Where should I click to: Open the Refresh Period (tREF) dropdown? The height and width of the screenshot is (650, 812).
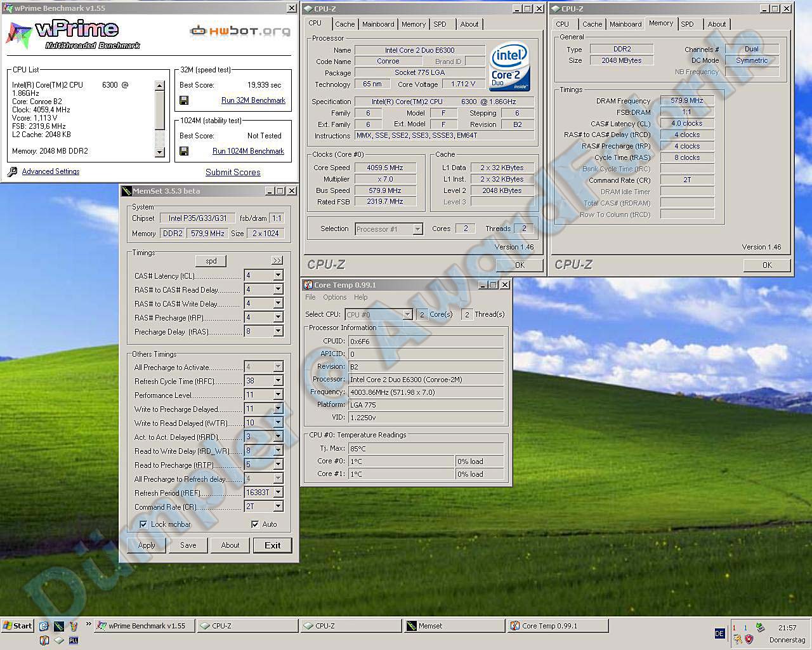pyautogui.click(x=278, y=493)
